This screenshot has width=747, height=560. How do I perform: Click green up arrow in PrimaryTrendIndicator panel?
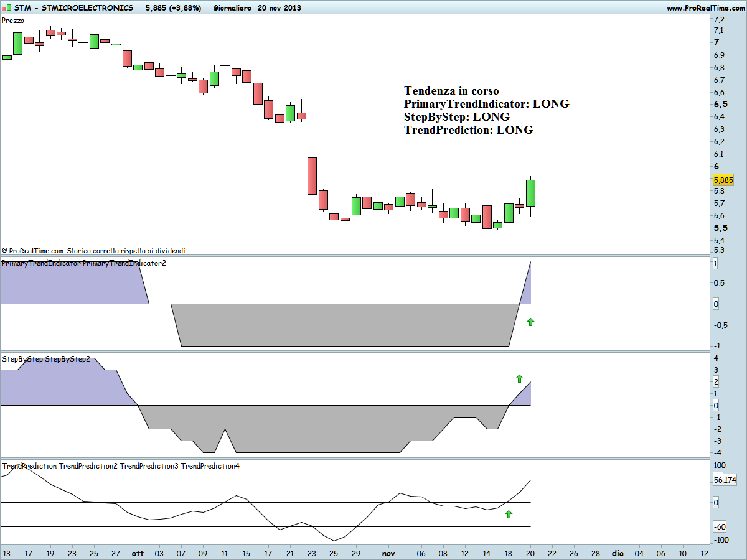click(530, 322)
